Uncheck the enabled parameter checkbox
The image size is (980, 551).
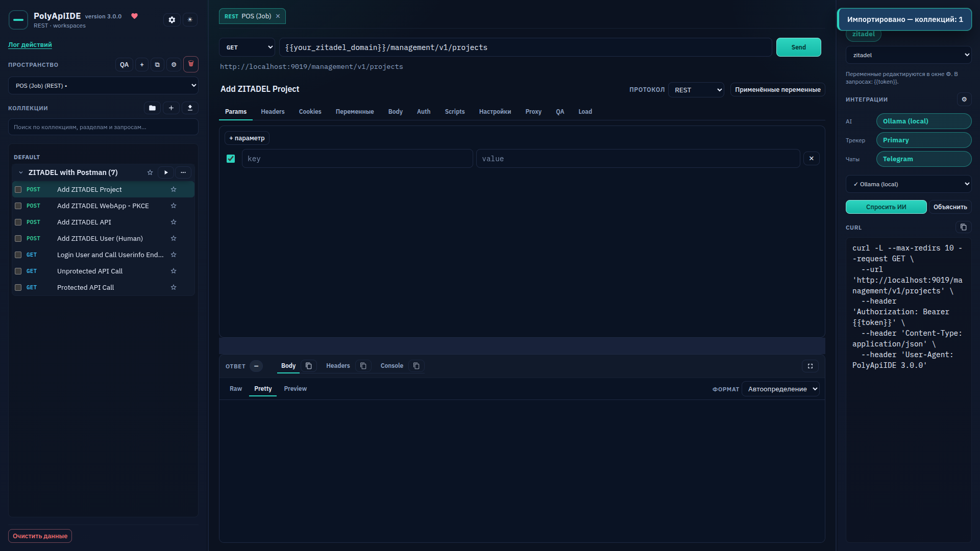point(231,159)
